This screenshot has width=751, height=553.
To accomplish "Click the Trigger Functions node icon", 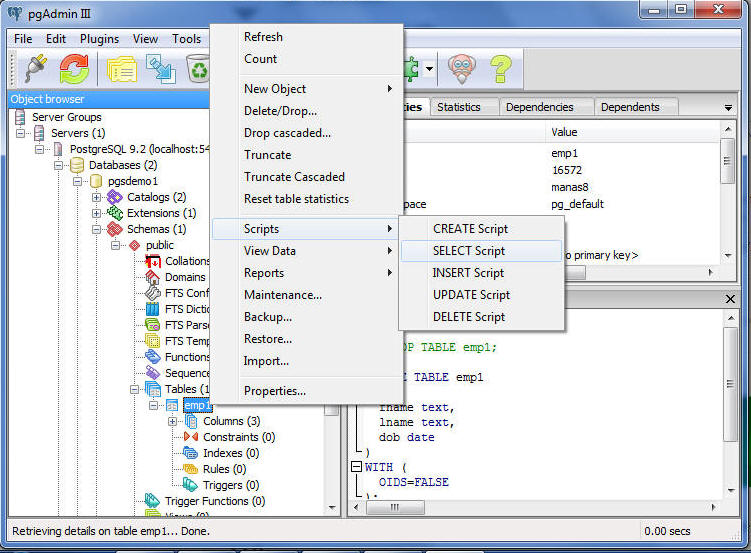I will pyautogui.click(x=152, y=500).
